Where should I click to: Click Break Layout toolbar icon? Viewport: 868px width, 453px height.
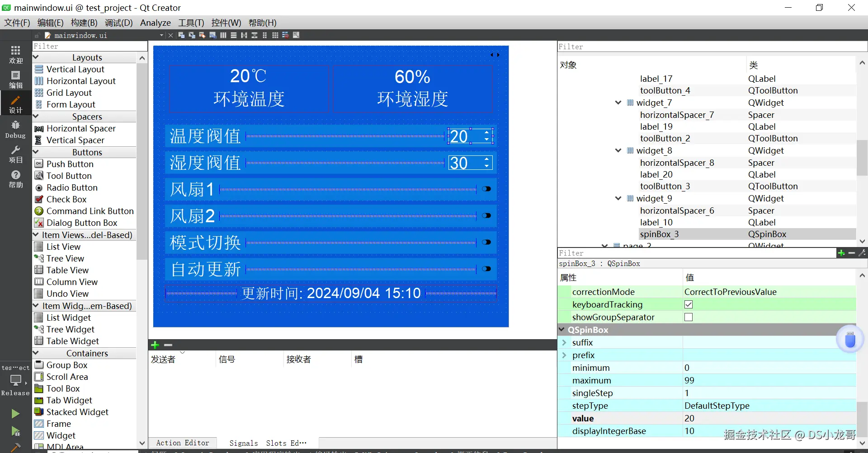point(286,35)
